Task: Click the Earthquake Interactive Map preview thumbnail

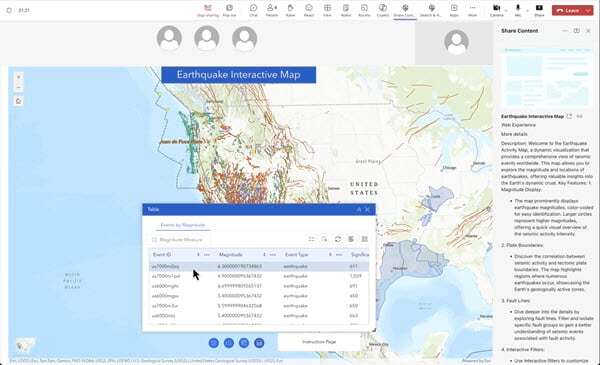Action: [546, 78]
